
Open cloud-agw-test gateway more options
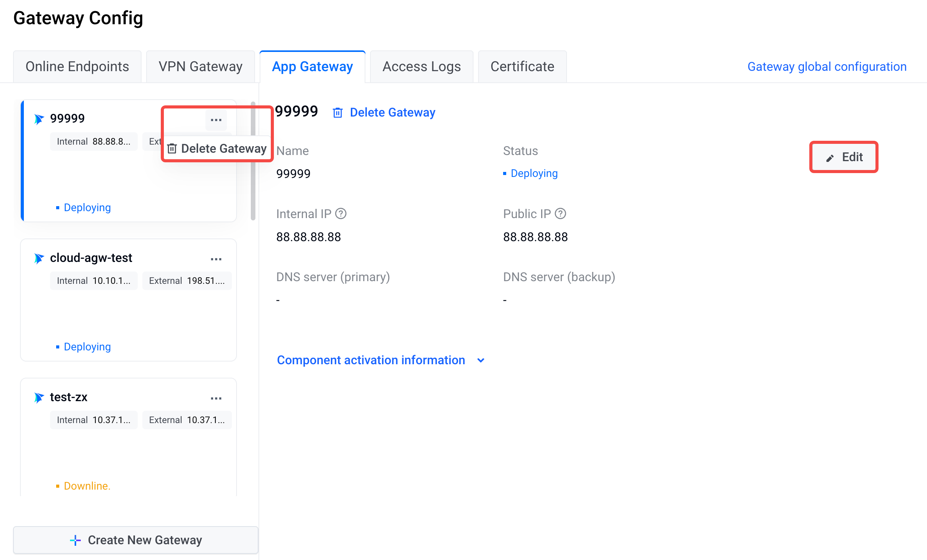[x=216, y=259]
